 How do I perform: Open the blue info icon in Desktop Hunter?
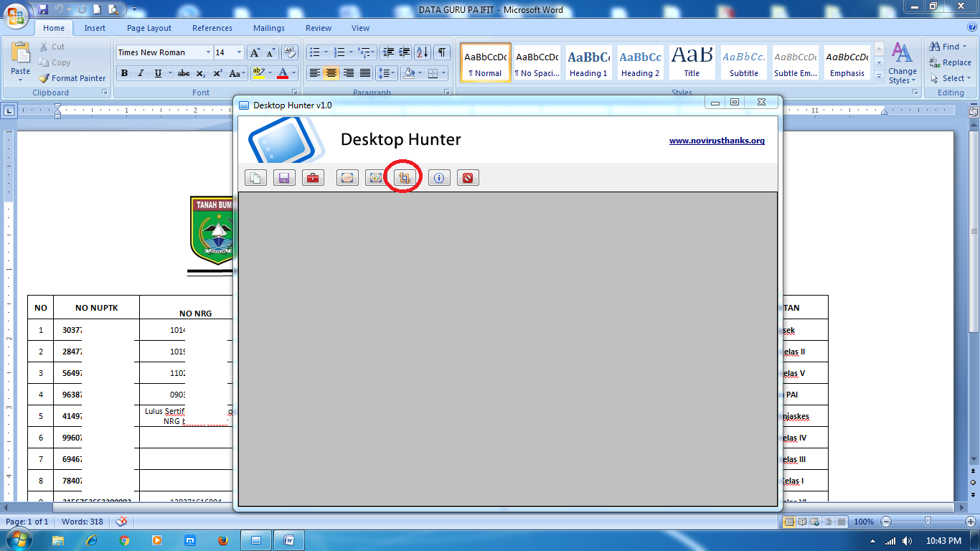(440, 178)
